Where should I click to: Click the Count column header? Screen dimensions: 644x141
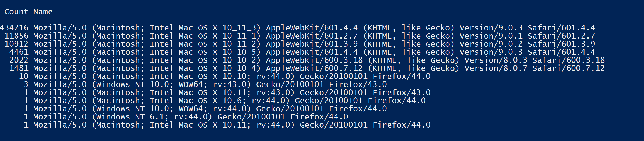coord(16,12)
